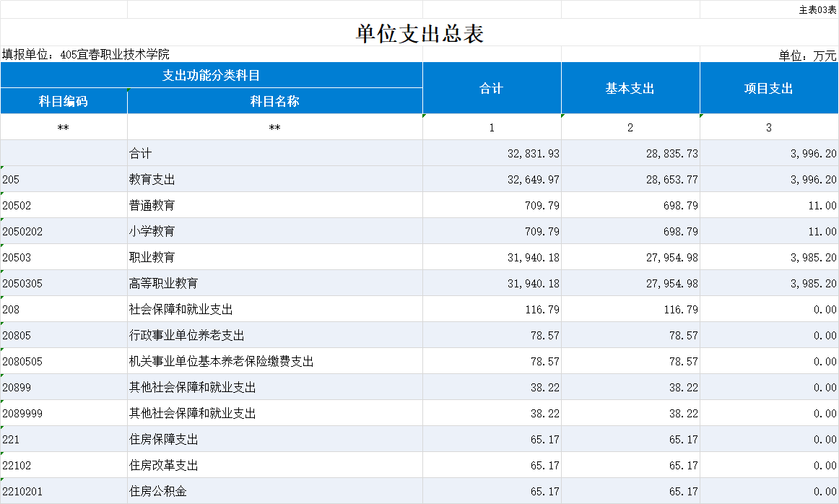Click the 社会保障和就业支出 cell

click(x=181, y=310)
